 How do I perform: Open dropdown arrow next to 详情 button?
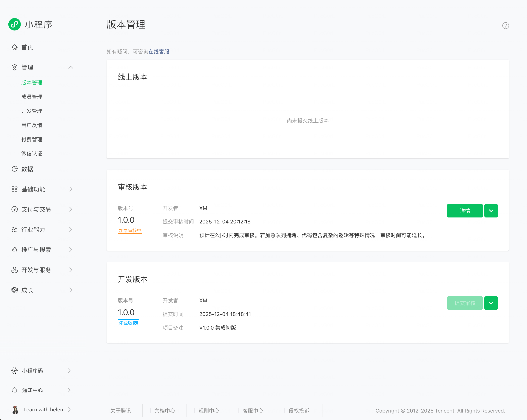pyautogui.click(x=491, y=211)
